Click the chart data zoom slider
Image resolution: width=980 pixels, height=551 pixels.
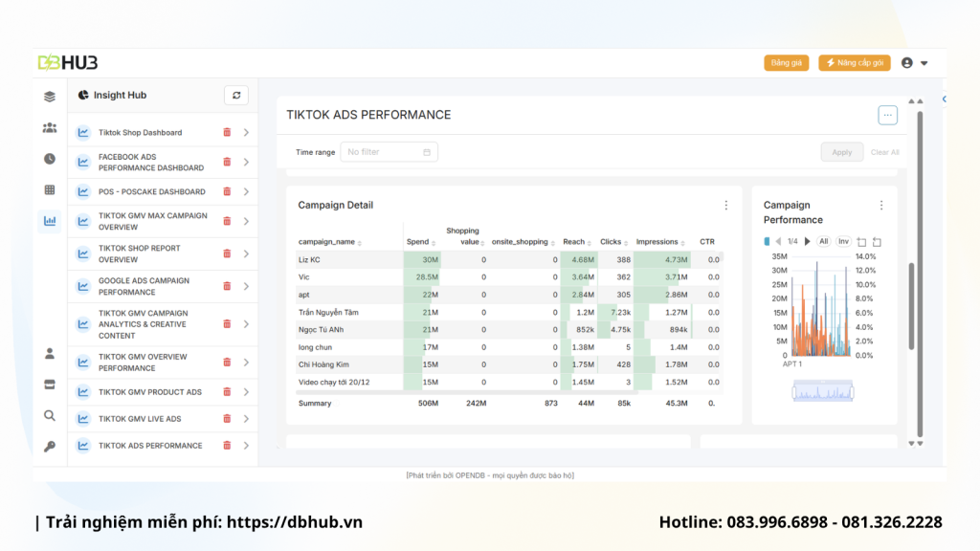tap(822, 391)
